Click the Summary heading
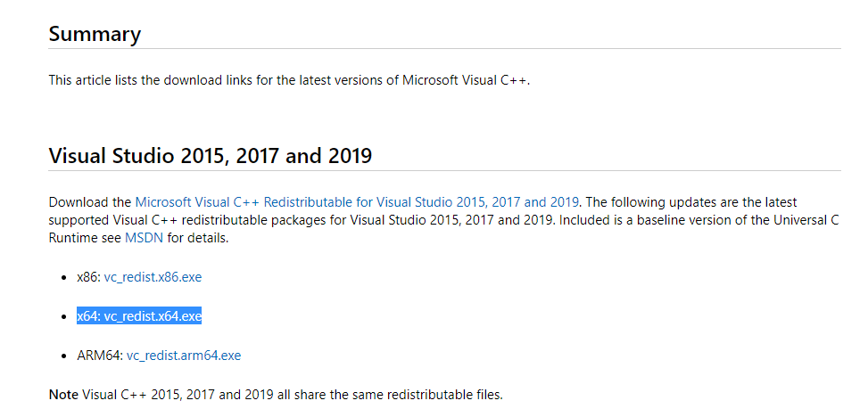868x409 pixels. click(x=95, y=34)
